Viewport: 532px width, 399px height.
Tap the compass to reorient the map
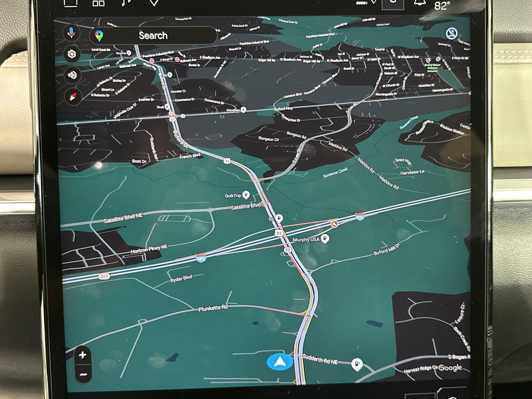tap(73, 96)
